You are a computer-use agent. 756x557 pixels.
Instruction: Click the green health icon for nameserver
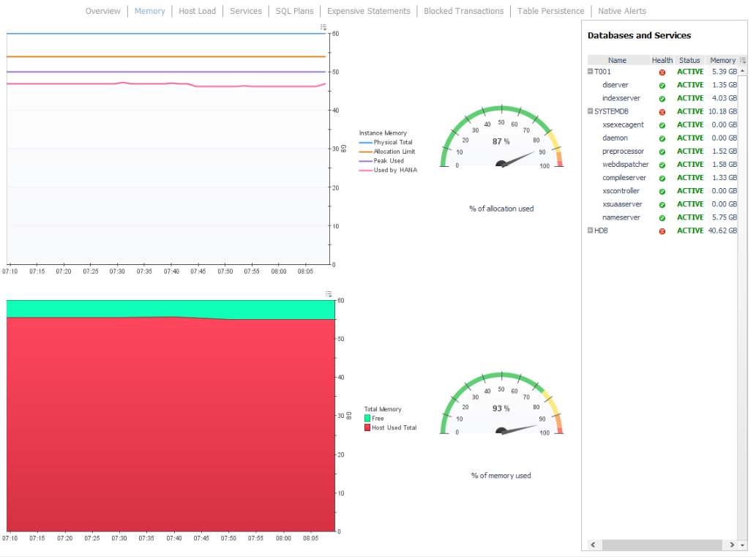pyautogui.click(x=662, y=218)
